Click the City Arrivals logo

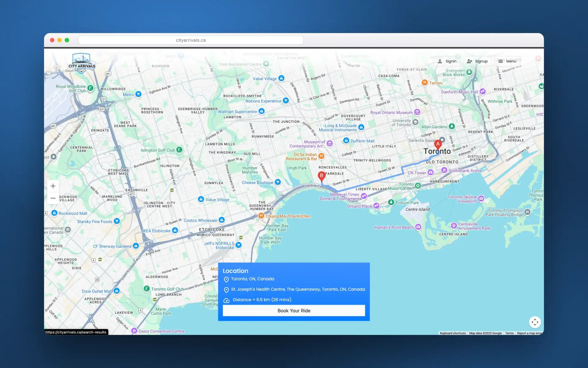click(81, 63)
